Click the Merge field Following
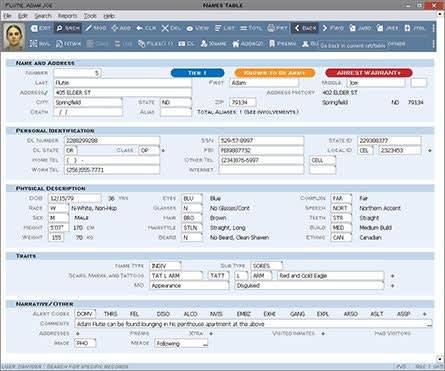 [x=182, y=344]
